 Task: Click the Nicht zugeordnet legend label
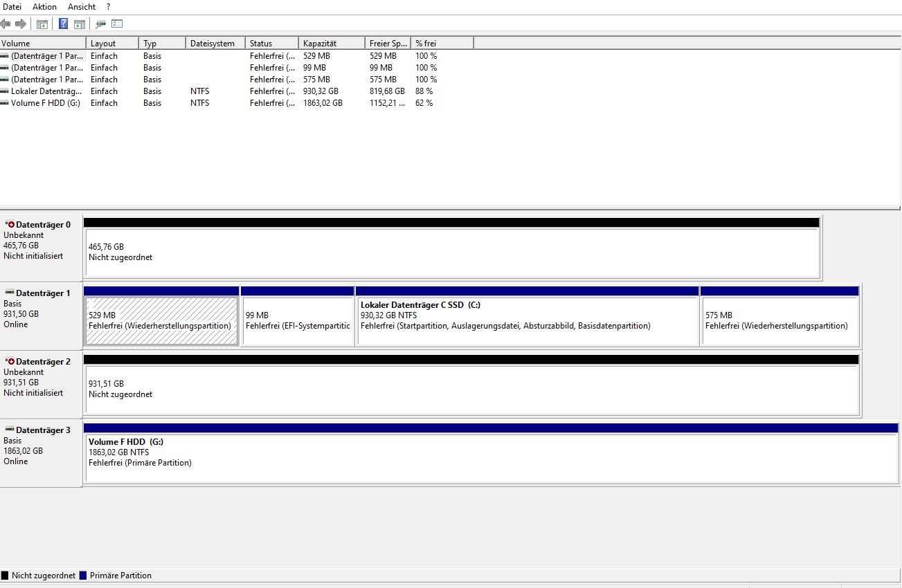[44, 576]
